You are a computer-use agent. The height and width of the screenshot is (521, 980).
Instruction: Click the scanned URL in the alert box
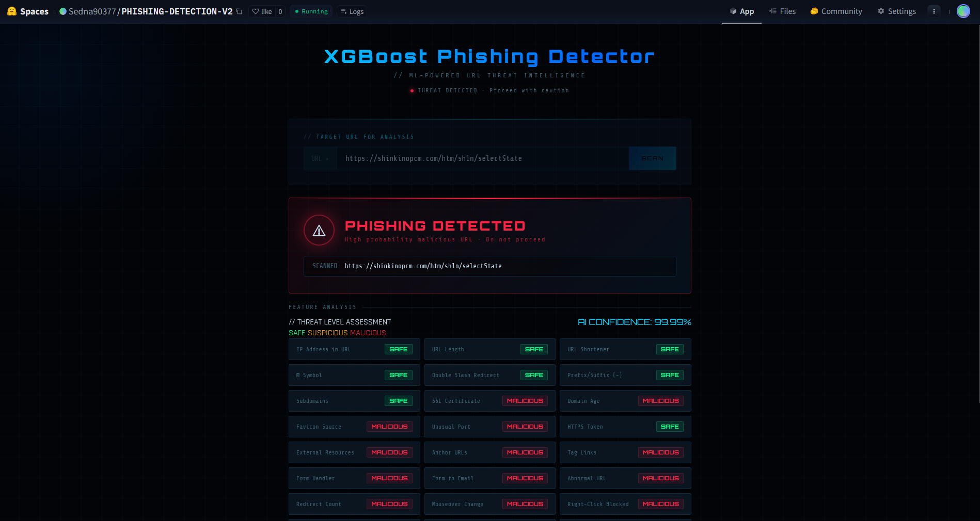[423, 266]
